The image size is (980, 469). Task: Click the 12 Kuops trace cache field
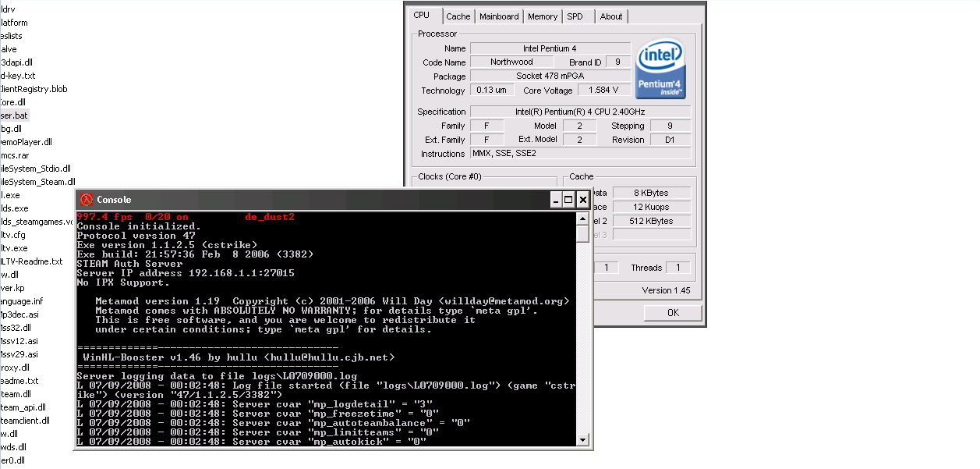point(652,207)
